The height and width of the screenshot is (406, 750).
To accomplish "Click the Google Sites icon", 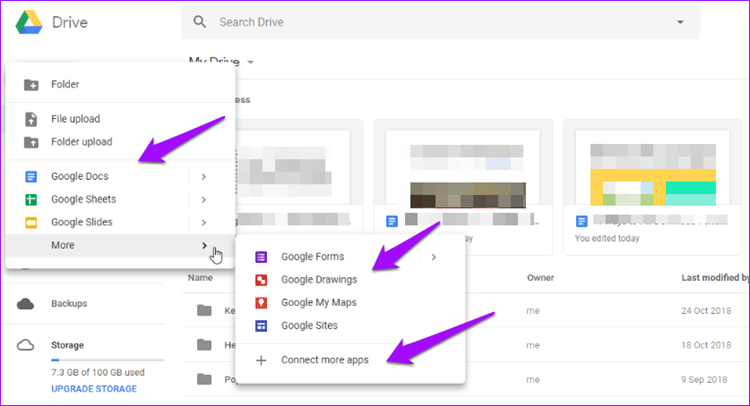I will (x=261, y=326).
